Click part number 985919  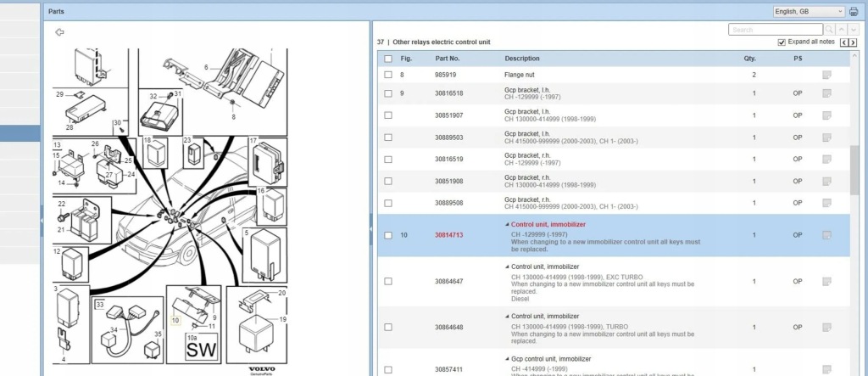pos(446,75)
